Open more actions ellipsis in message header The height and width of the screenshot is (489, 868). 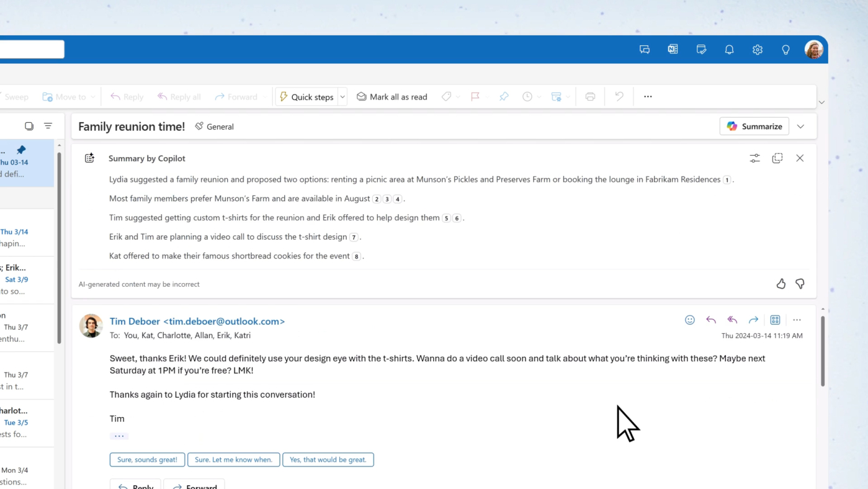pyautogui.click(x=797, y=320)
